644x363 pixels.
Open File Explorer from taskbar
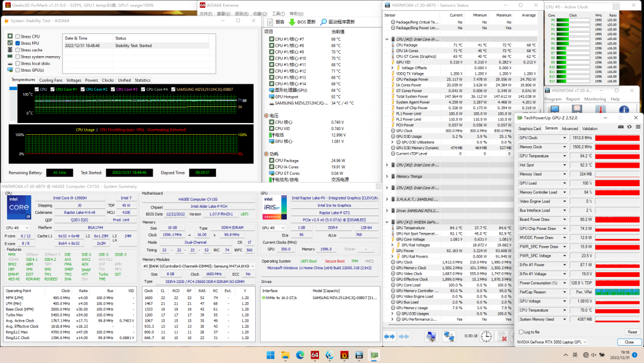pos(285,355)
